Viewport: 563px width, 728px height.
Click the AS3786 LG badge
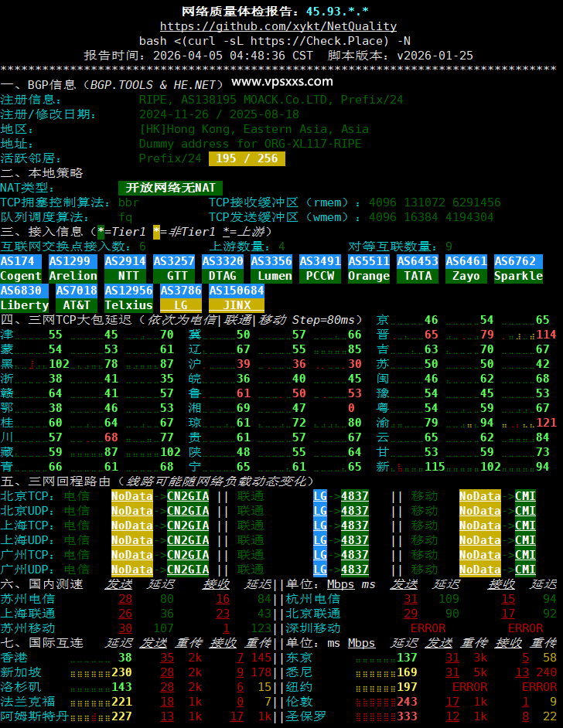click(180, 298)
